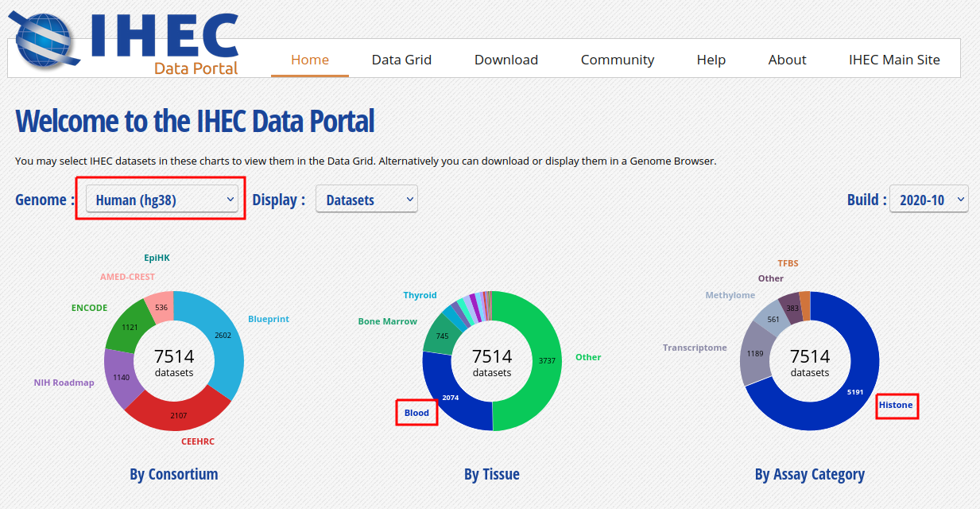Click the purple NIH Roadmap segment
This screenshot has height=509, width=980.
pyautogui.click(x=122, y=379)
